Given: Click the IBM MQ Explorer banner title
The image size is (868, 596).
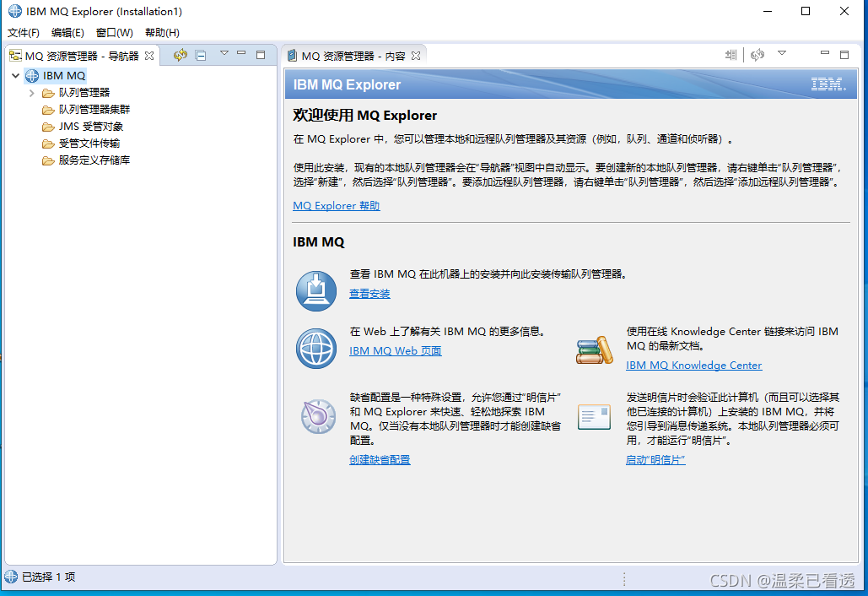Looking at the screenshot, I should 347,84.
